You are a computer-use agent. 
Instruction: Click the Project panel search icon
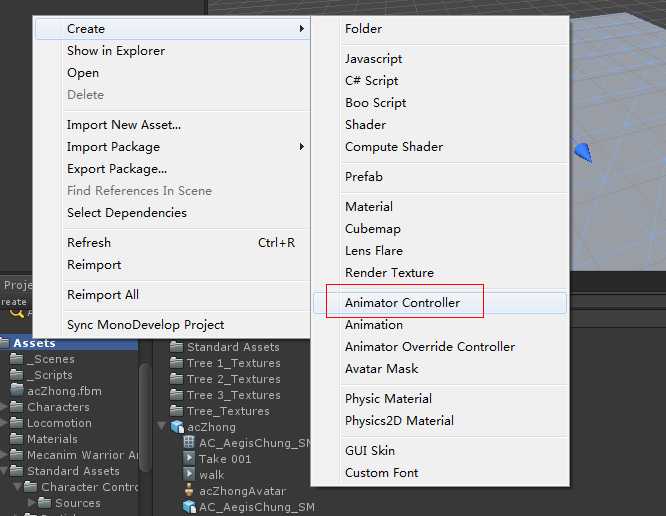17,314
